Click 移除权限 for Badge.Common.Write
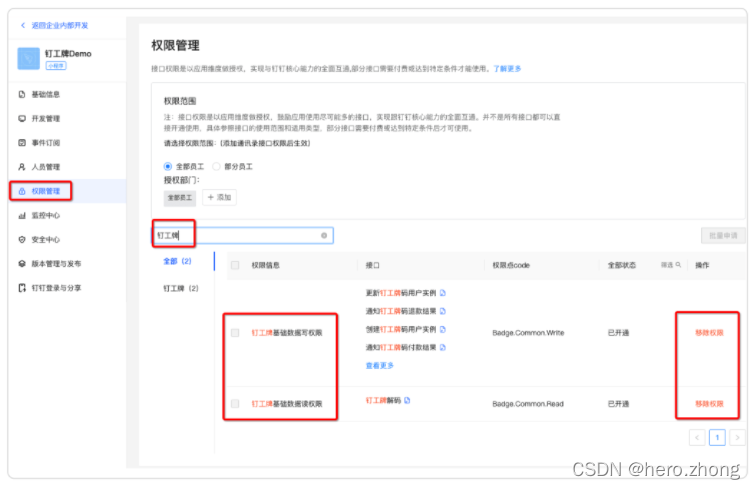The image size is (755, 489). click(x=709, y=333)
